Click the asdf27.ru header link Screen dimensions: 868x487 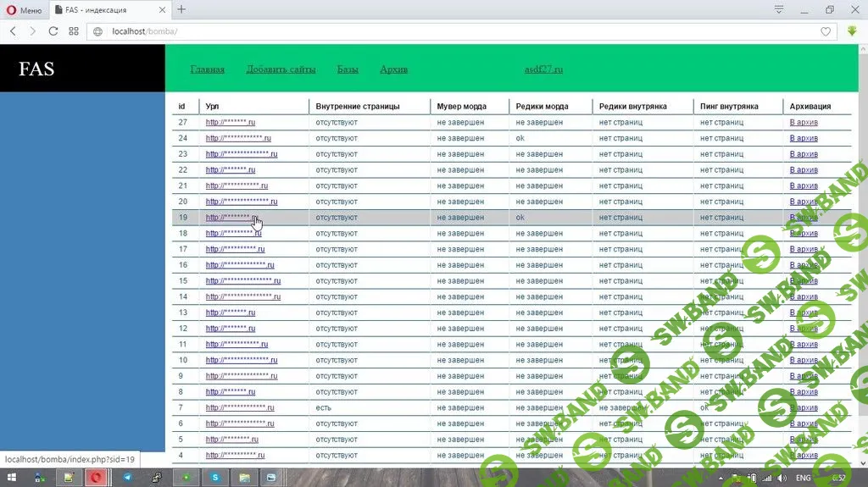pos(543,69)
